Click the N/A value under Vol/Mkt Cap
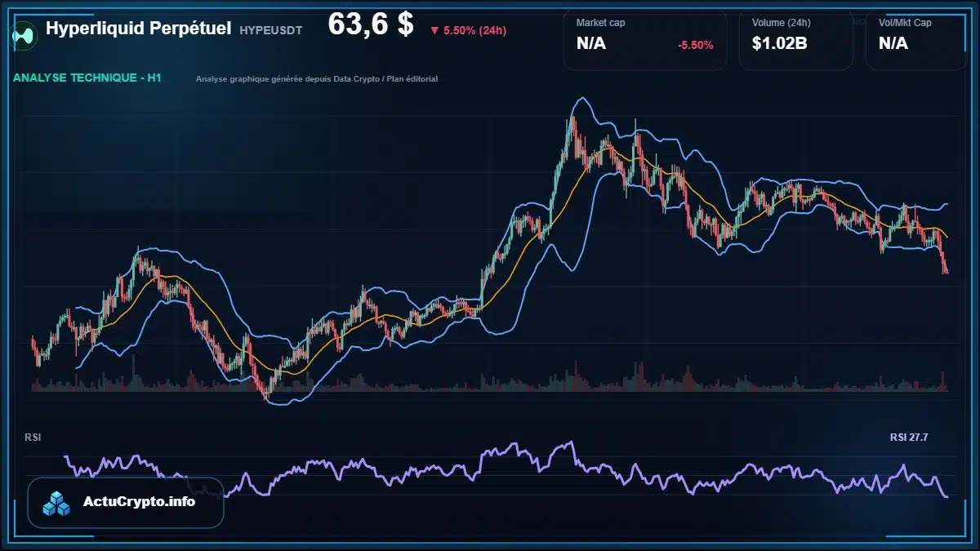 click(893, 44)
